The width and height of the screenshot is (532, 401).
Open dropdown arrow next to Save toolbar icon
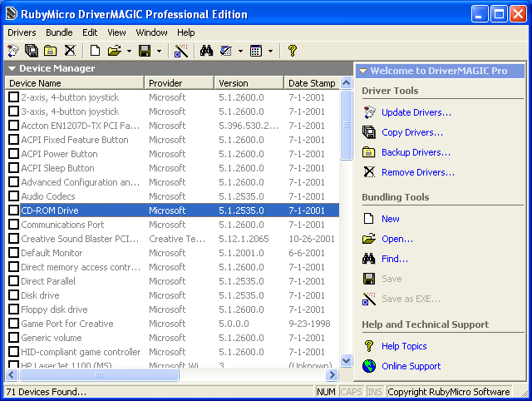tap(159, 52)
